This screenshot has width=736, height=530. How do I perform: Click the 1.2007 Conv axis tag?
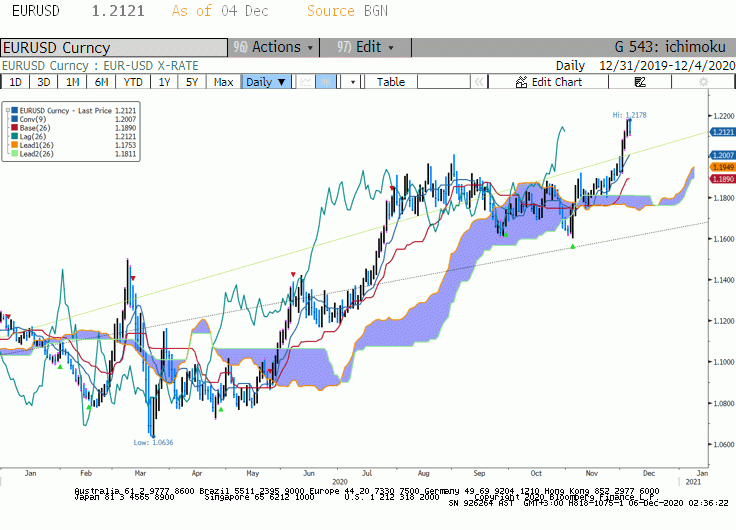tap(723, 155)
